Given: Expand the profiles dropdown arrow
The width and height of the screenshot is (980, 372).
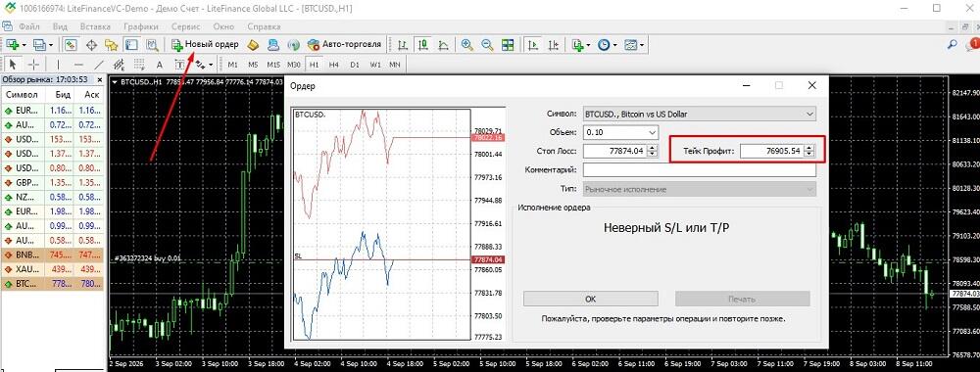Looking at the screenshot, I should pos(51,45).
